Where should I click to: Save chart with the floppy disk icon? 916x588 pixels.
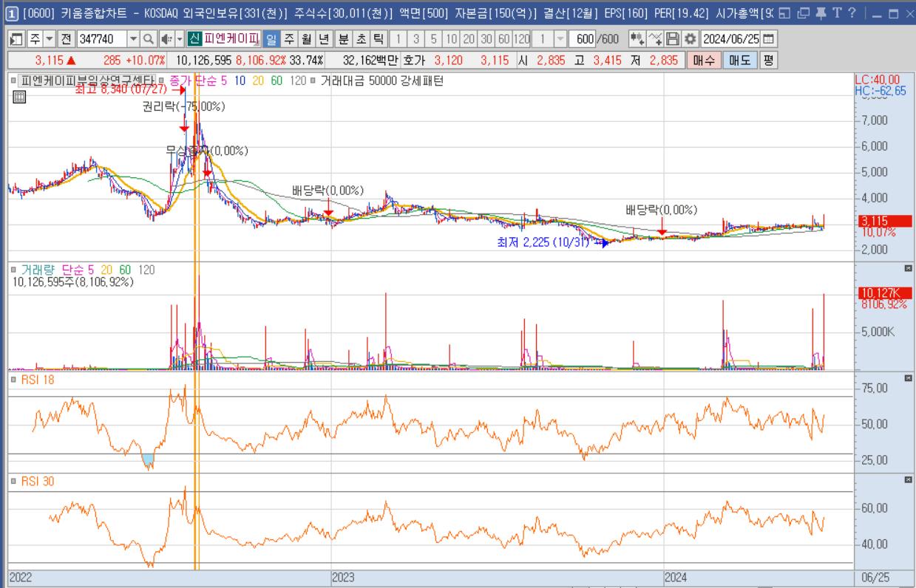(672, 39)
